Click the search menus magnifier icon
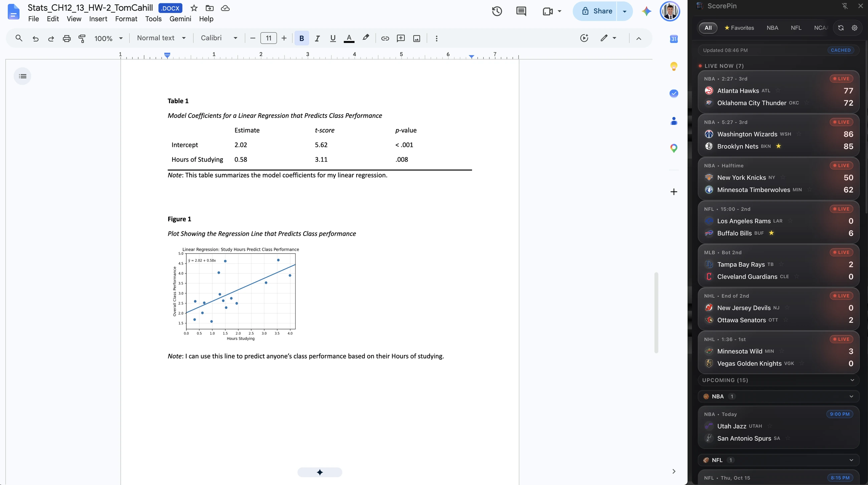 point(19,38)
